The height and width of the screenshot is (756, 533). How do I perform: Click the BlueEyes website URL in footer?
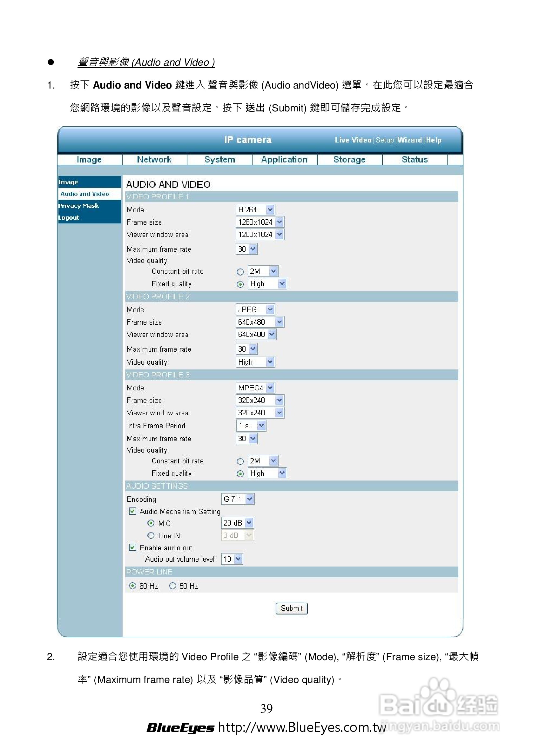pos(302,727)
